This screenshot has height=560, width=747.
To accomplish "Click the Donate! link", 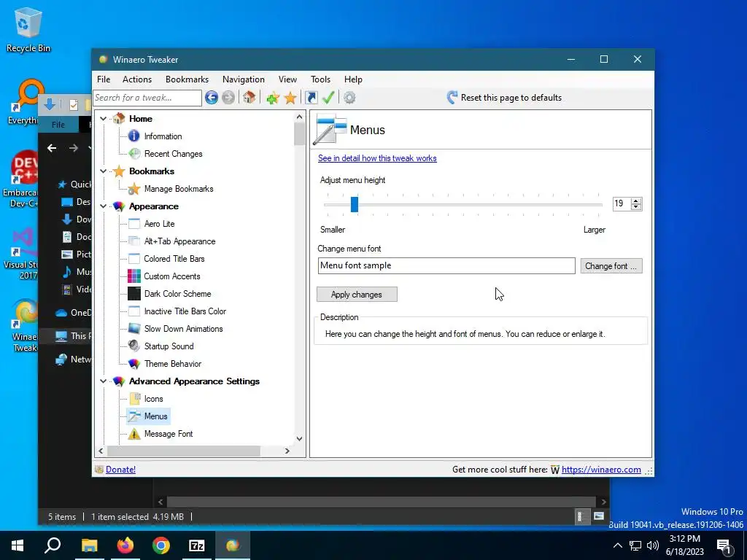I will click(x=120, y=470).
